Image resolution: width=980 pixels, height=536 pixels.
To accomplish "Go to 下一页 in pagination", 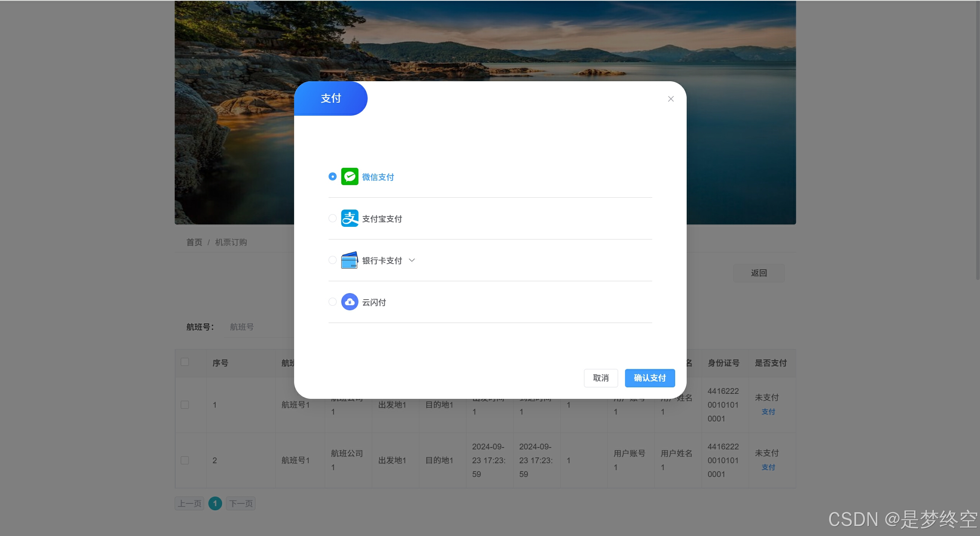I will coord(241,503).
